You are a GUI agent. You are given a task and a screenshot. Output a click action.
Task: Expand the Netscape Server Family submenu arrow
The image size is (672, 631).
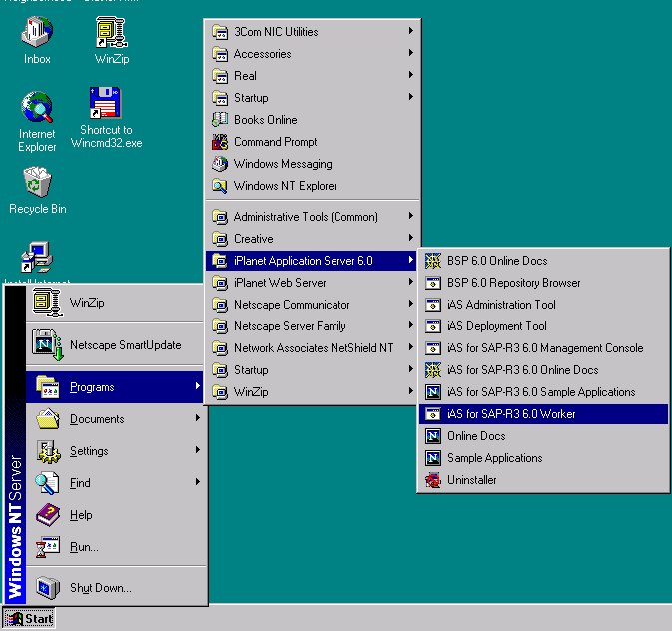coord(411,324)
